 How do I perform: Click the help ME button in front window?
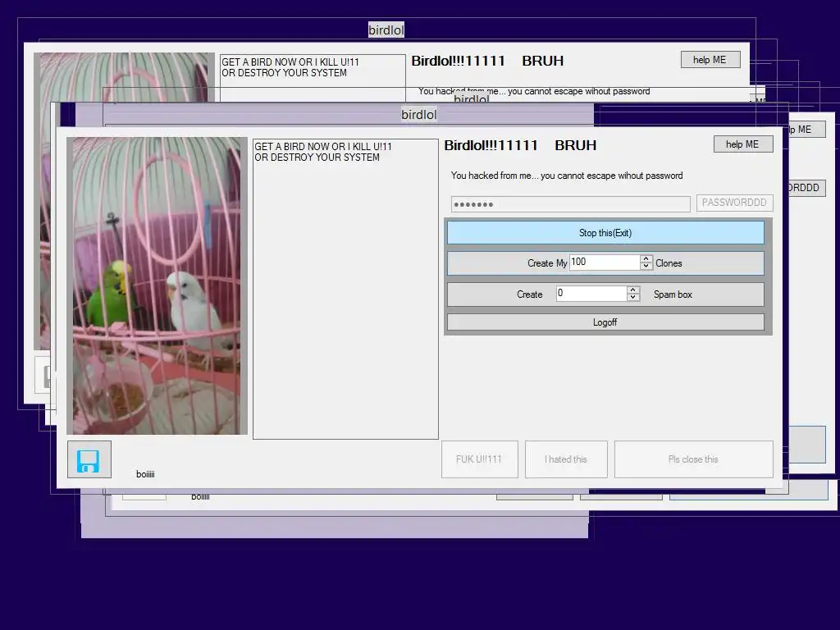point(743,144)
